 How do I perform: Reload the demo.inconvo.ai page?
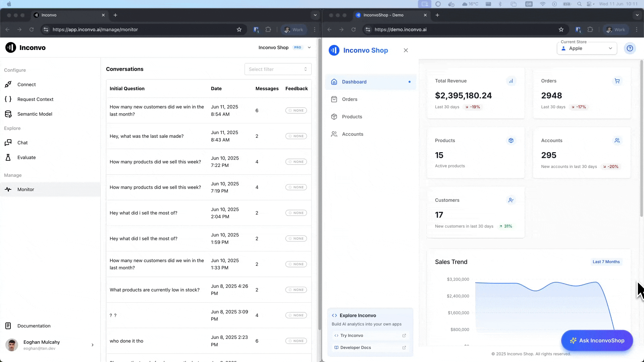(354, 29)
